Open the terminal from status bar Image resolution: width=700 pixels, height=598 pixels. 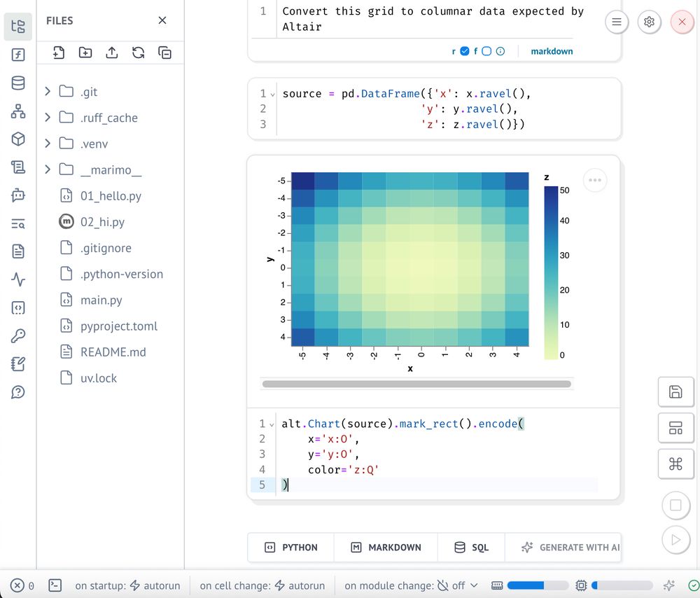tap(55, 585)
